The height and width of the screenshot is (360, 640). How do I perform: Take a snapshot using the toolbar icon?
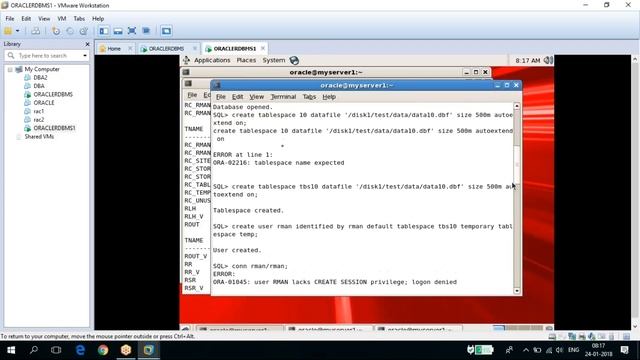coord(56,31)
